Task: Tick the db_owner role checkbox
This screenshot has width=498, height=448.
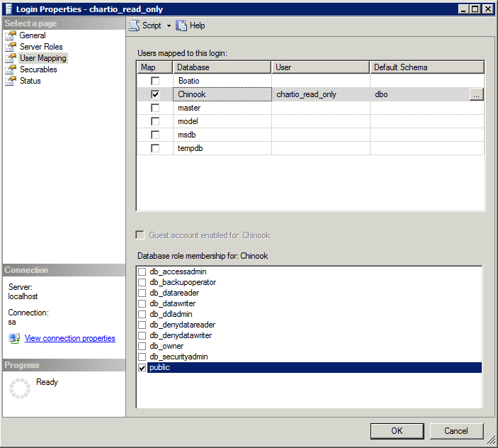Action: coord(142,347)
